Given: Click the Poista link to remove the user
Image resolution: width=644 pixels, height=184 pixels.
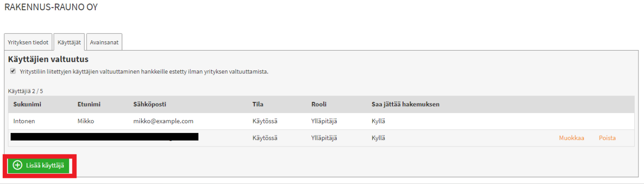Looking at the screenshot, I should click(607, 138).
